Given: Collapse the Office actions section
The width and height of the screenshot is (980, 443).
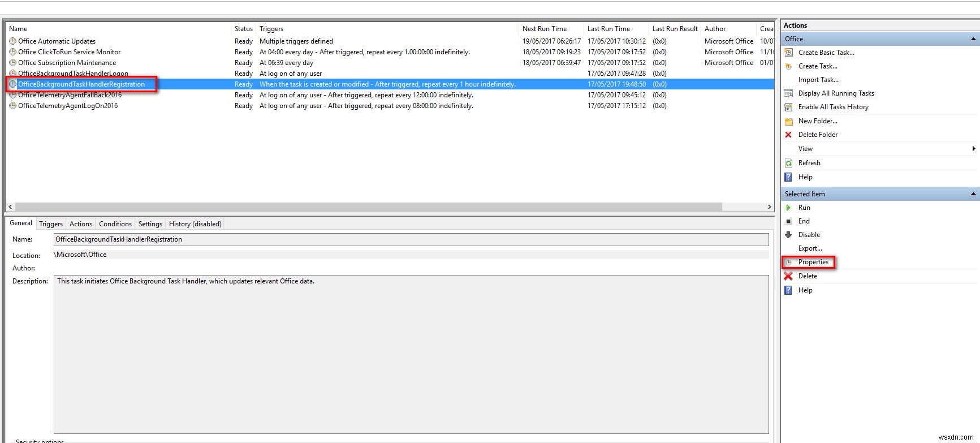Looking at the screenshot, I should tap(973, 39).
